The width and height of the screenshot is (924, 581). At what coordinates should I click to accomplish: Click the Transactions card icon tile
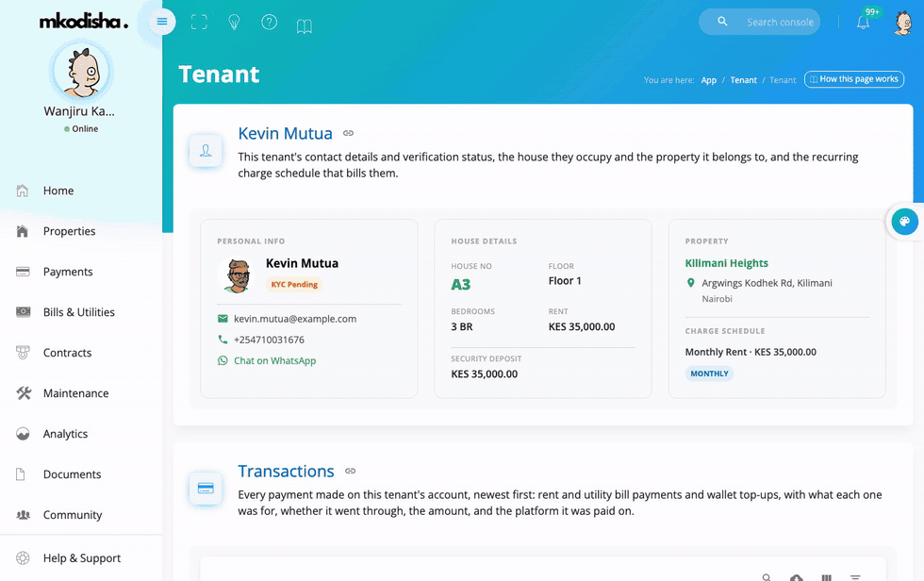point(206,489)
